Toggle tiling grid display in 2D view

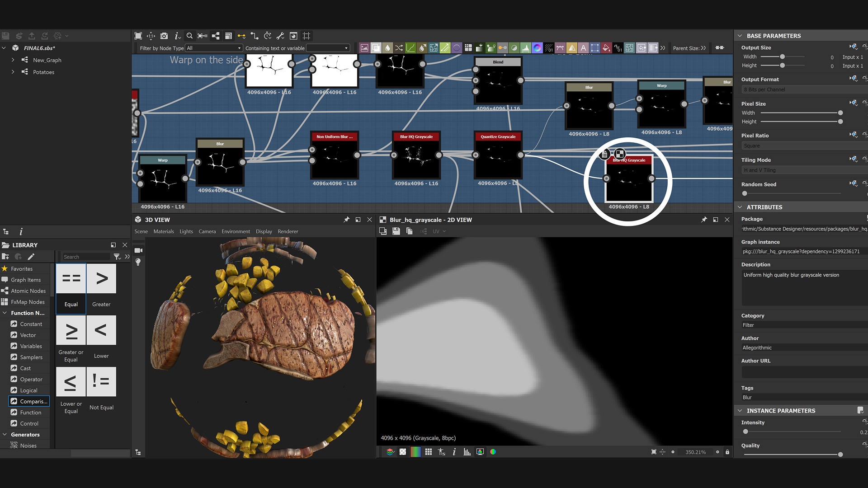(428, 452)
